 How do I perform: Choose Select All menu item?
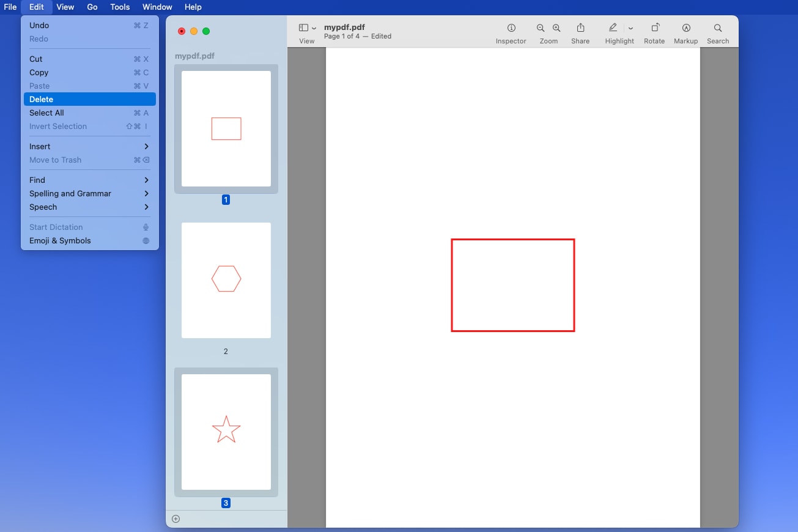coord(89,113)
